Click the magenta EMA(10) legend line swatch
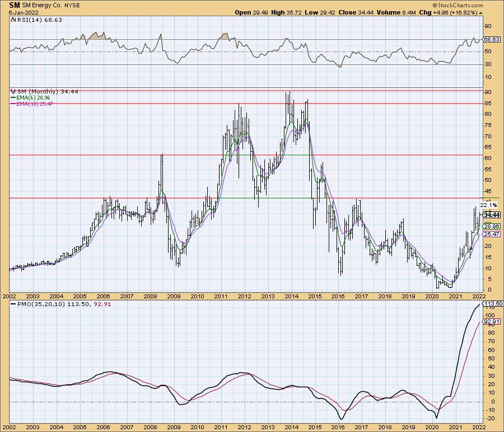This screenshot has width=504, height=432. click(x=13, y=104)
